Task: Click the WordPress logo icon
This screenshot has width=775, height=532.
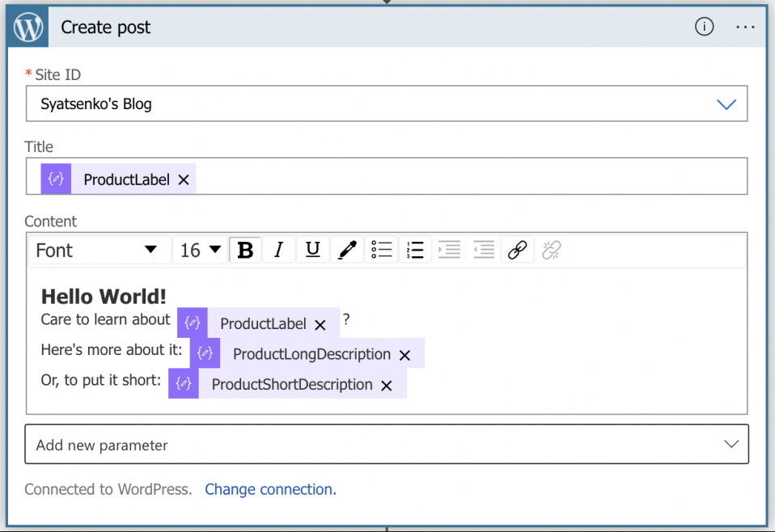Action: pyautogui.click(x=28, y=27)
